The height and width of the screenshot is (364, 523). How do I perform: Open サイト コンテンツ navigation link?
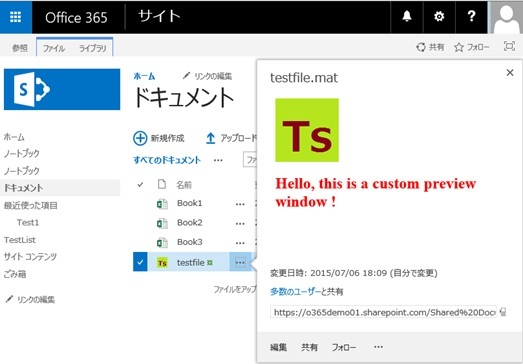coord(30,257)
